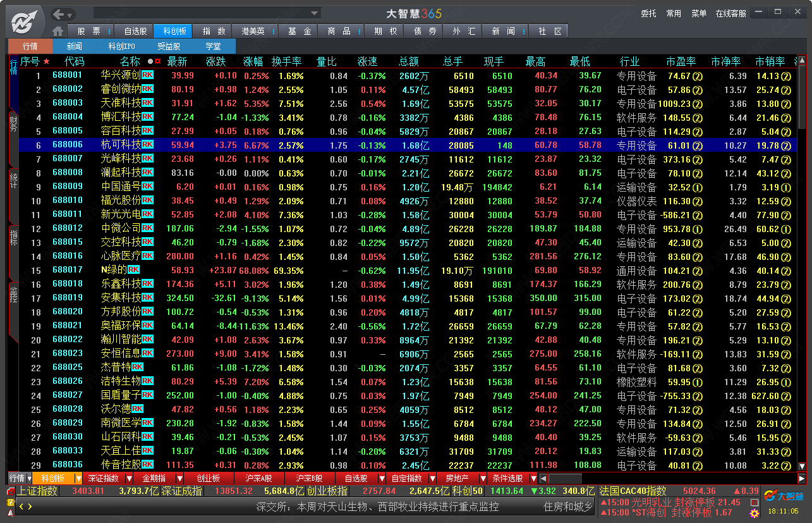Open dropdown arrow beside bottom 科创板 tab

coord(78,479)
